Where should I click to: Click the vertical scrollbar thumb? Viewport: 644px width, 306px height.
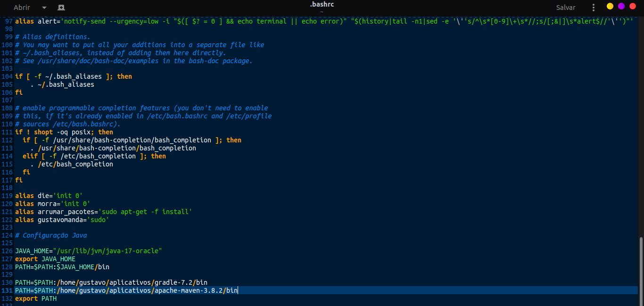pos(641,271)
